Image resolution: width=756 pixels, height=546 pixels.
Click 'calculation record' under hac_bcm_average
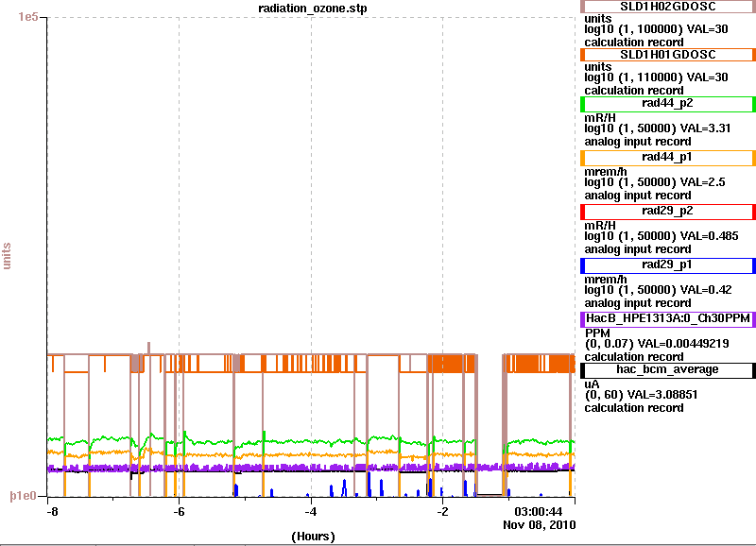pos(634,408)
